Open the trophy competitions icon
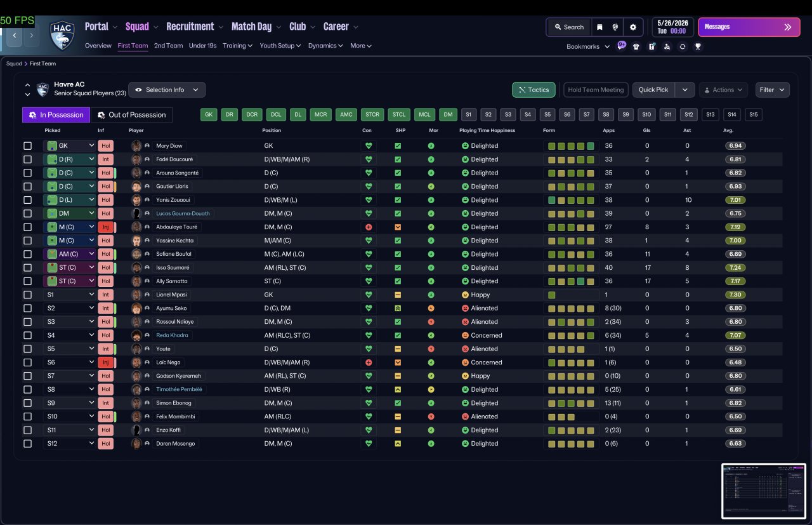Image resolution: width=812 pixels, height=525 pixels. [x=698, y=46]
